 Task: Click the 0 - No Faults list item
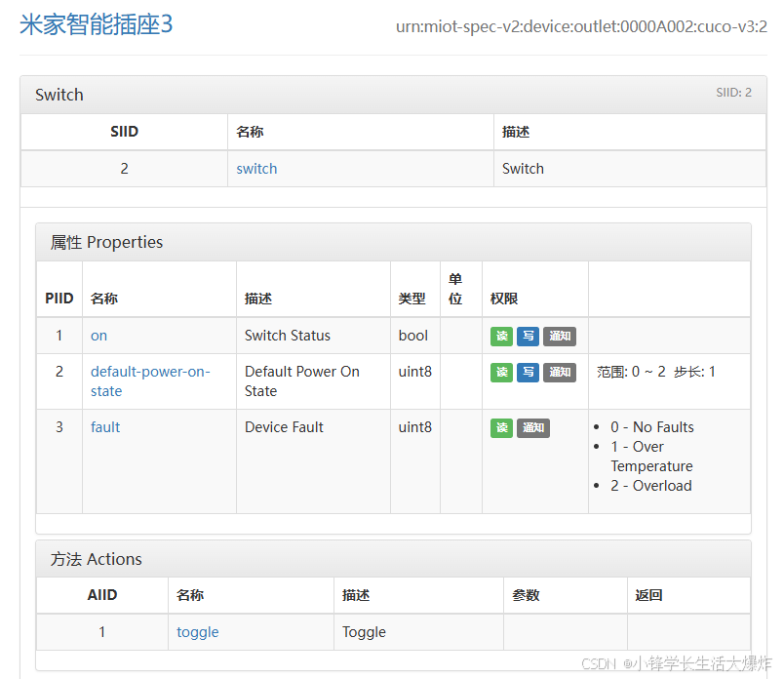(652, 427)
